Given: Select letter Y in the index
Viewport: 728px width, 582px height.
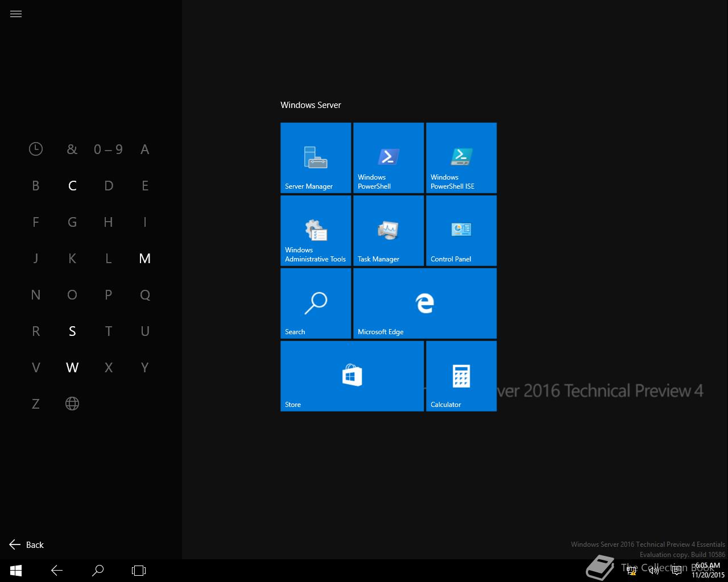Looking at the screenshot, I should click(x=145, y=367).
